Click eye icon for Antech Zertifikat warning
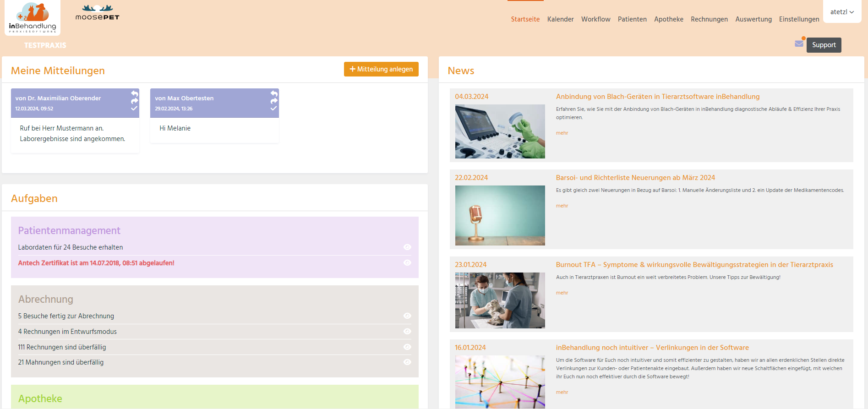The height and width of the screenshot is (409, 868). pyautogui.click(x=407, y=263)
